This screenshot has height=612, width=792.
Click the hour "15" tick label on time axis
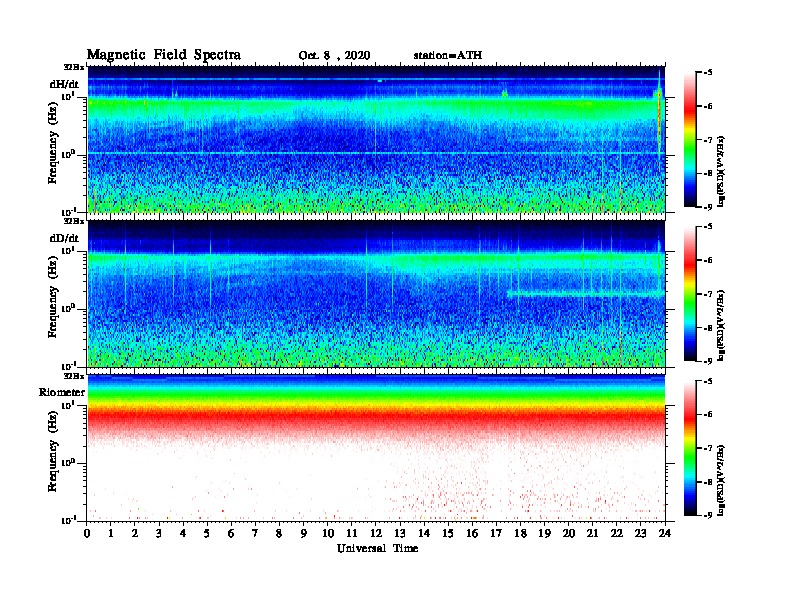448,533
